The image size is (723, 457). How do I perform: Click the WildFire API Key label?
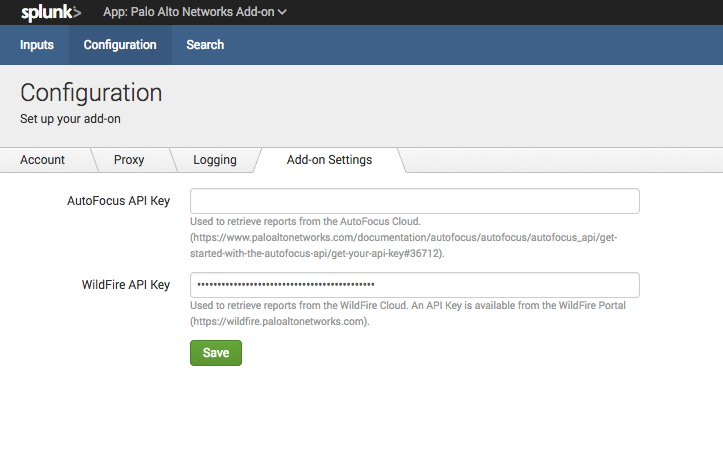126,285
